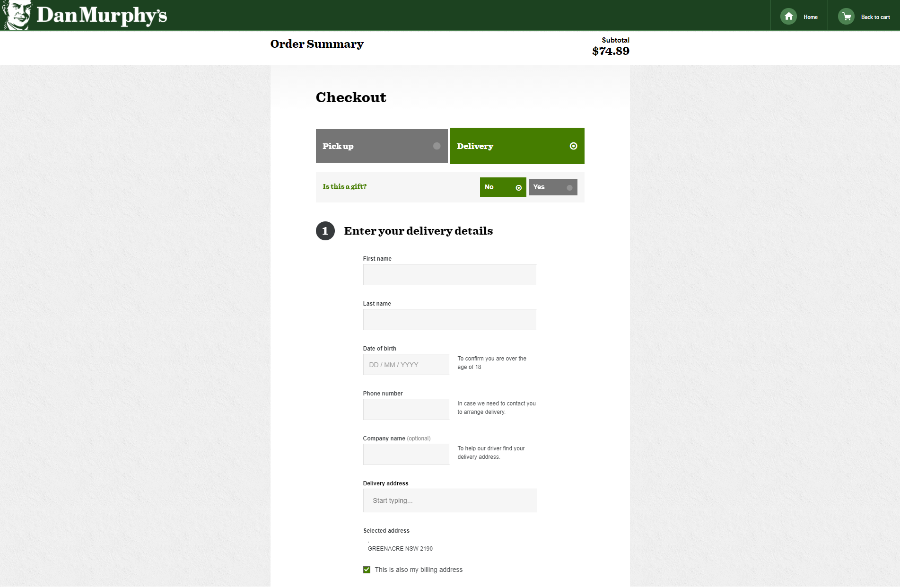Click the Home house icon

point(788,17)
